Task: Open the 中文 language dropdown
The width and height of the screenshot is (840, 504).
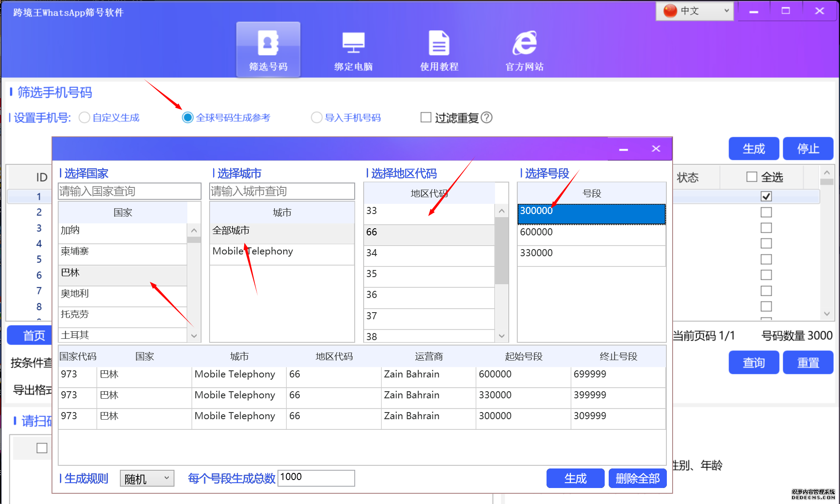Action: (727, 11)
